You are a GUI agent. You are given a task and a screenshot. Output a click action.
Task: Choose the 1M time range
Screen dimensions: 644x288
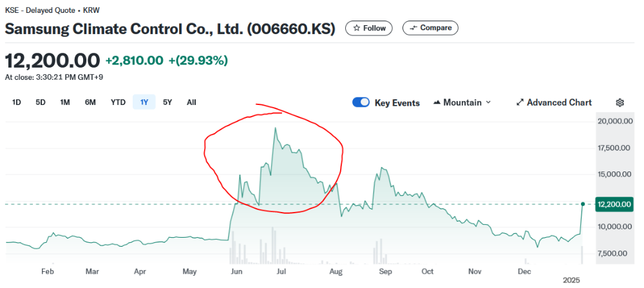coord(65,102)
